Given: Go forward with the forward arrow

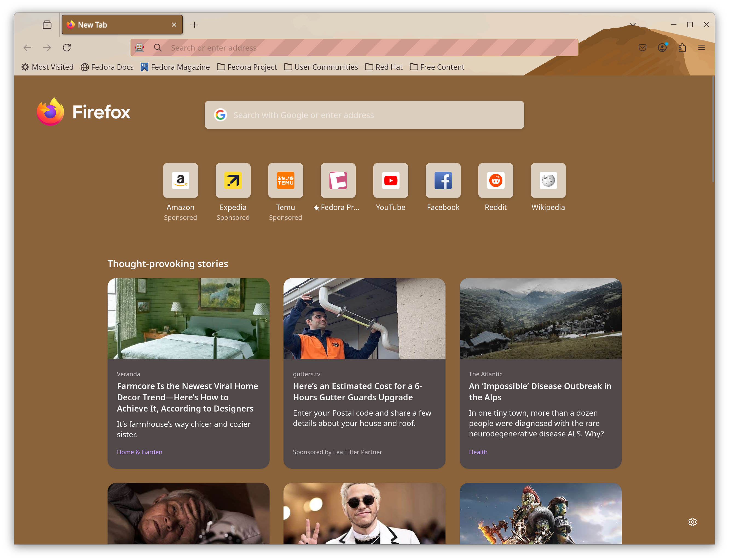Looking at the screenshot, I should tap(47, 48).
